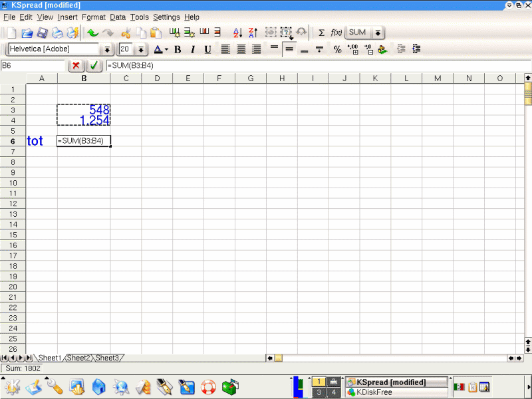532x399 pixels.
Task: Toggle Underline formatting
Action: coord(207,49)
